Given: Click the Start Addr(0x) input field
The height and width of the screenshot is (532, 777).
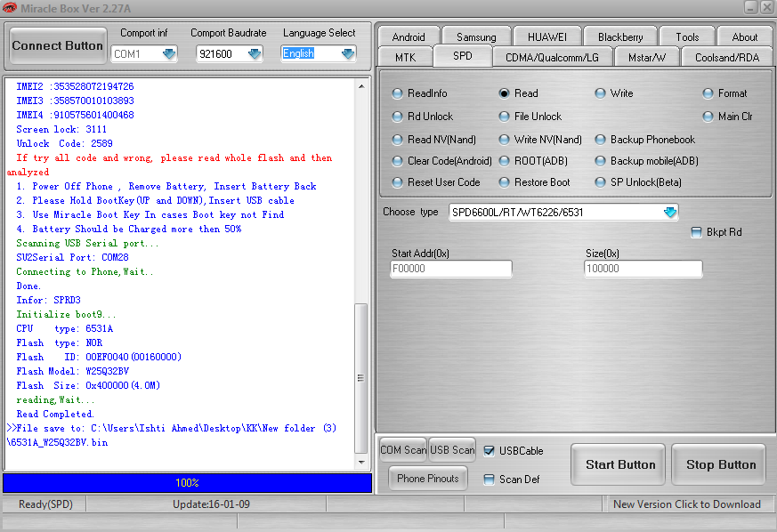Looking at the screenshot, I should tap(451, 269).
